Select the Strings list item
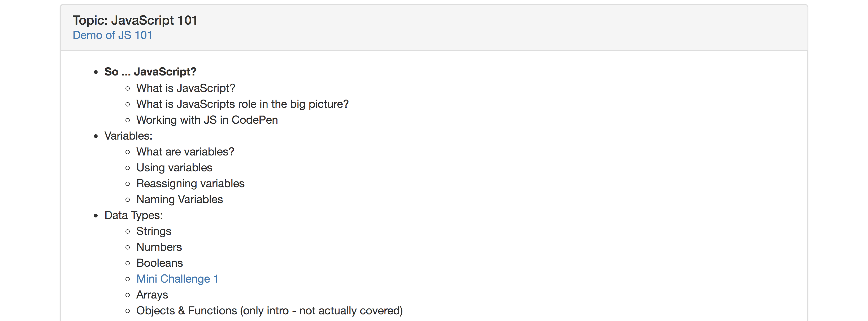The height and width of the screenshot is (321, 868). [154, 231]
